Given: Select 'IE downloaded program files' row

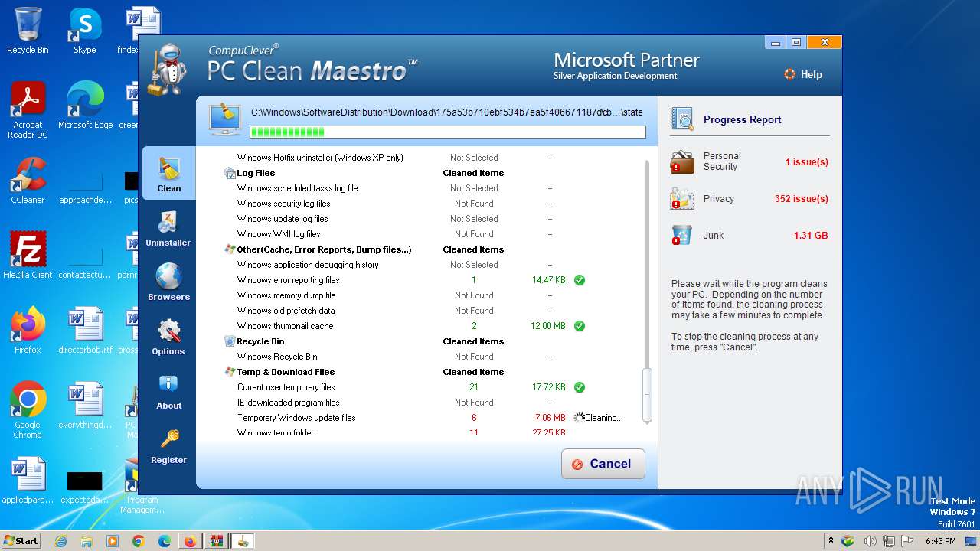Looking at the screenshot, I should 429,403.
